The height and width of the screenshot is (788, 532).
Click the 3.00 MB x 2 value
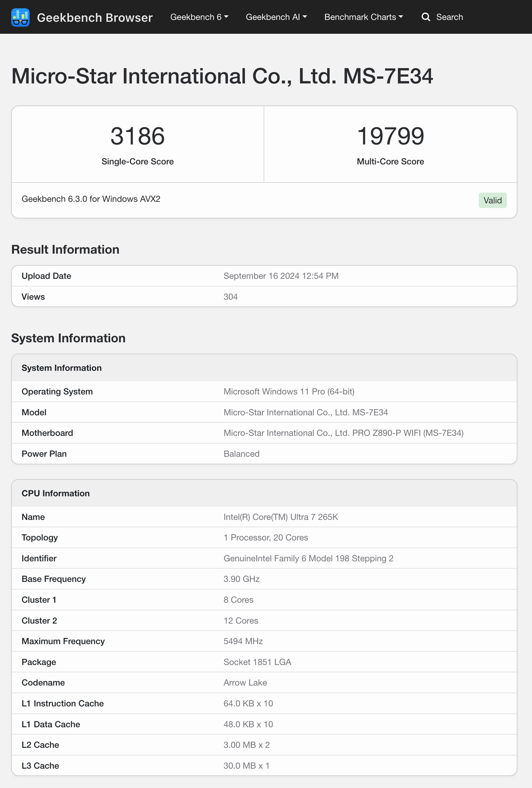[x=246, y=745]
